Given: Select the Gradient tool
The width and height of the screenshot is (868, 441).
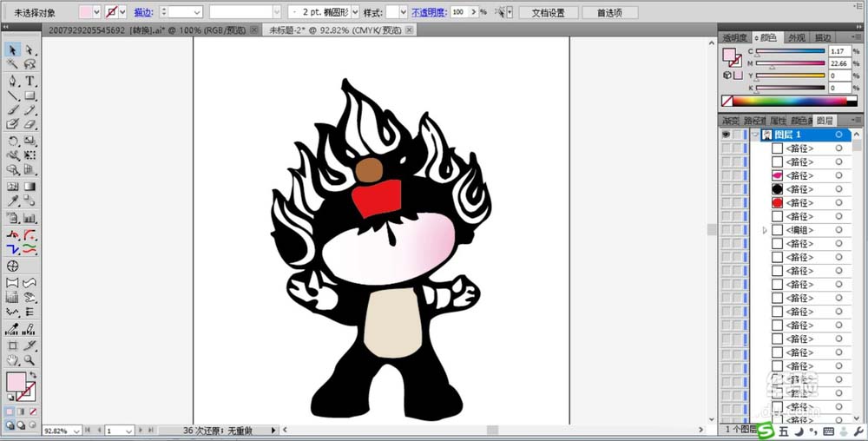Looking at the screenshot, I should pos(30,187).
